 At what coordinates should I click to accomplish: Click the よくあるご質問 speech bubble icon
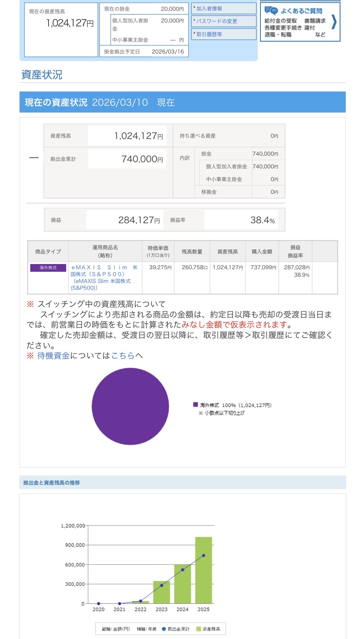(271, 11)
